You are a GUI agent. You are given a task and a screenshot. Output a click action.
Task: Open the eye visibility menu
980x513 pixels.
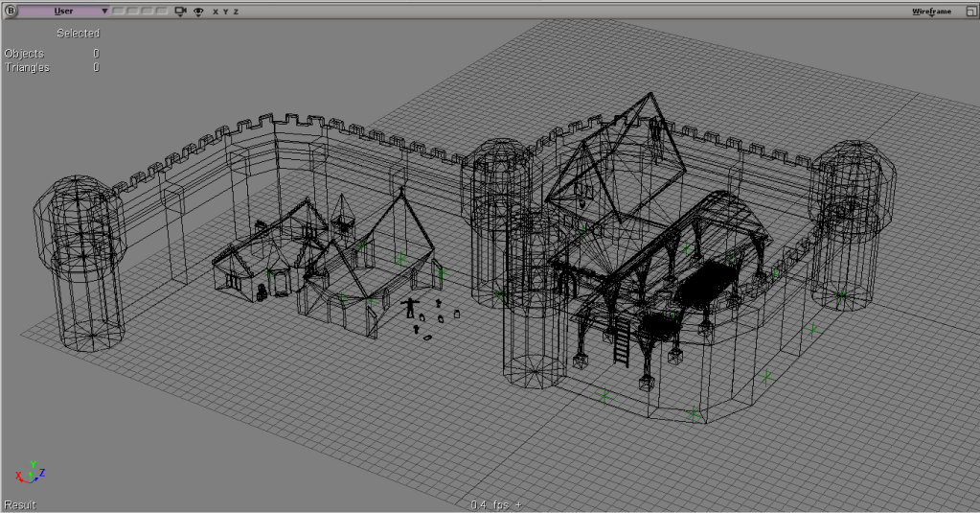coord(198,12)
